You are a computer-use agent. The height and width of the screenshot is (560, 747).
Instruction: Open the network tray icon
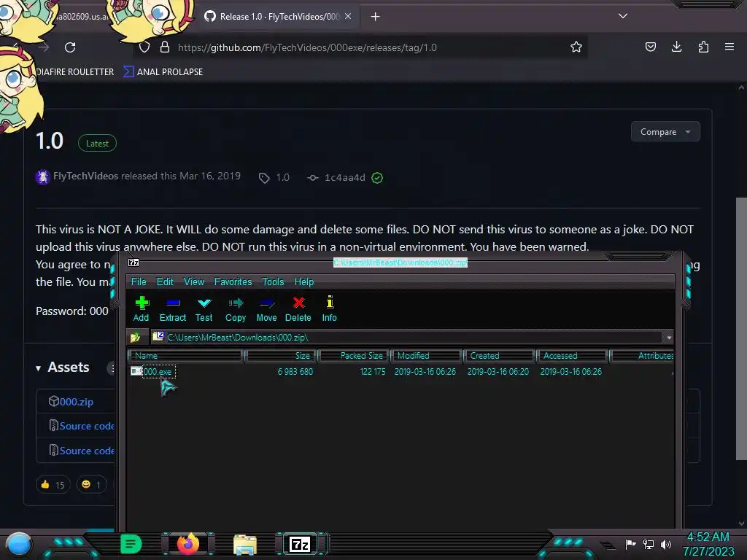tap(649, 544)
